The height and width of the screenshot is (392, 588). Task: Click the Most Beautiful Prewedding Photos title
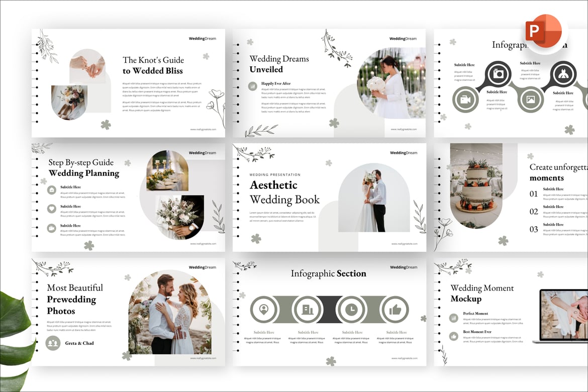pos(74,300)
